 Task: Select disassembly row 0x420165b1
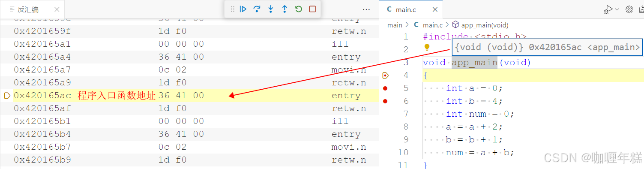pos(189,121)
